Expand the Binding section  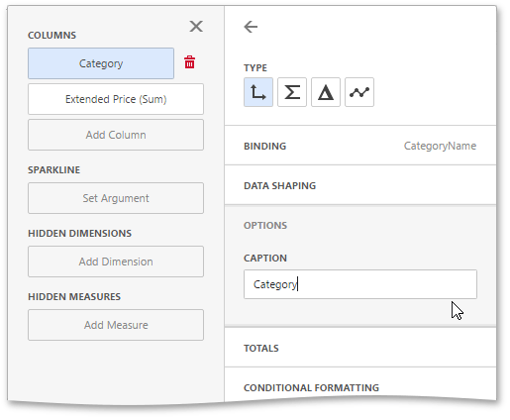tap(360, 146)
